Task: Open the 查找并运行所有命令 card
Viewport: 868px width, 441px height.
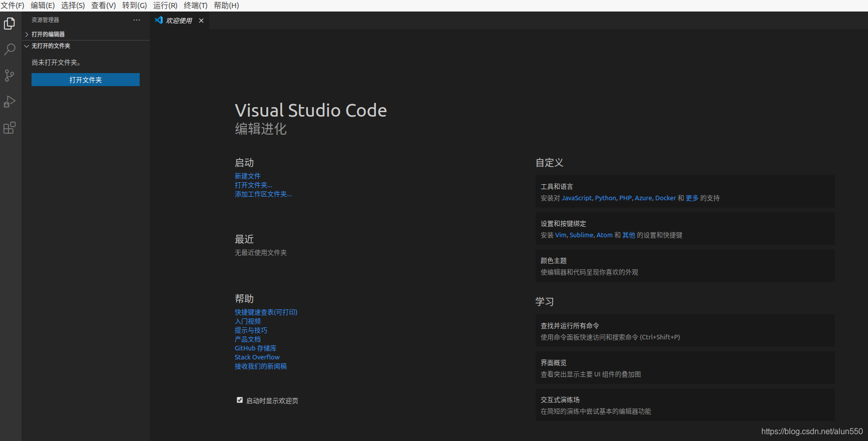Action: tap(685, 331)
